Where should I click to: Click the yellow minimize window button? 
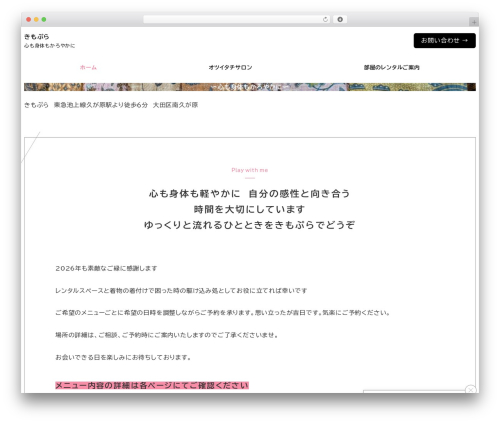[x=36, y=19]
